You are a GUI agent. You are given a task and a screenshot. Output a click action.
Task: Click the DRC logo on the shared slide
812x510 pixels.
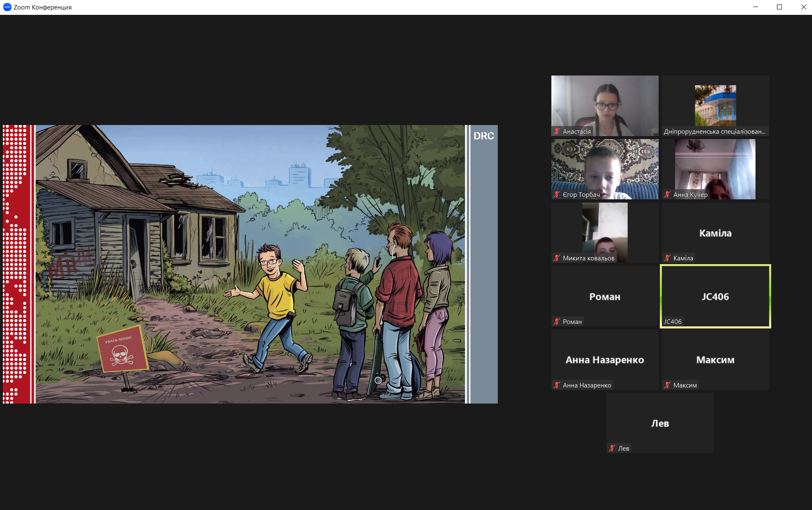pos(484,136)
